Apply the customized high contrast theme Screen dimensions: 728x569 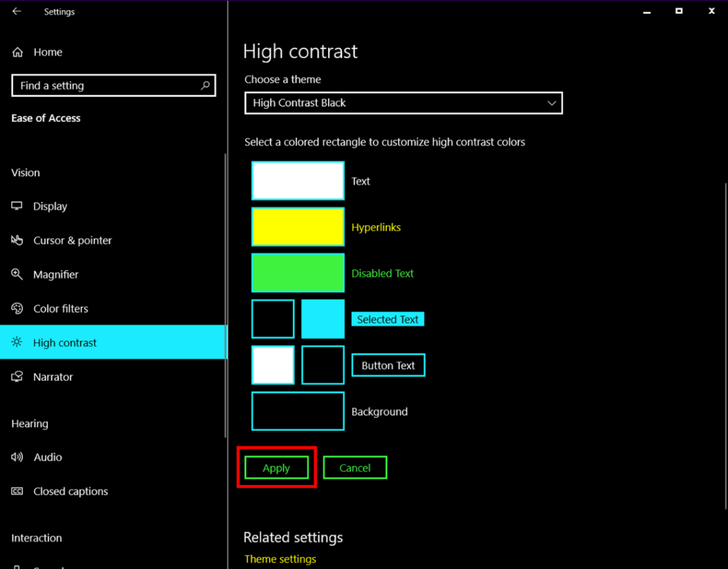pyautogui.click(x=276, y=468)
